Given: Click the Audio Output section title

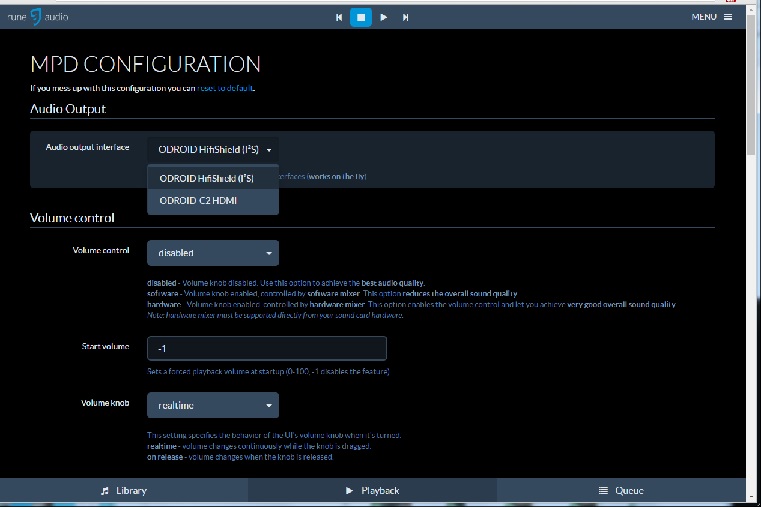Looking at the screenshot, I should [68, 109].
